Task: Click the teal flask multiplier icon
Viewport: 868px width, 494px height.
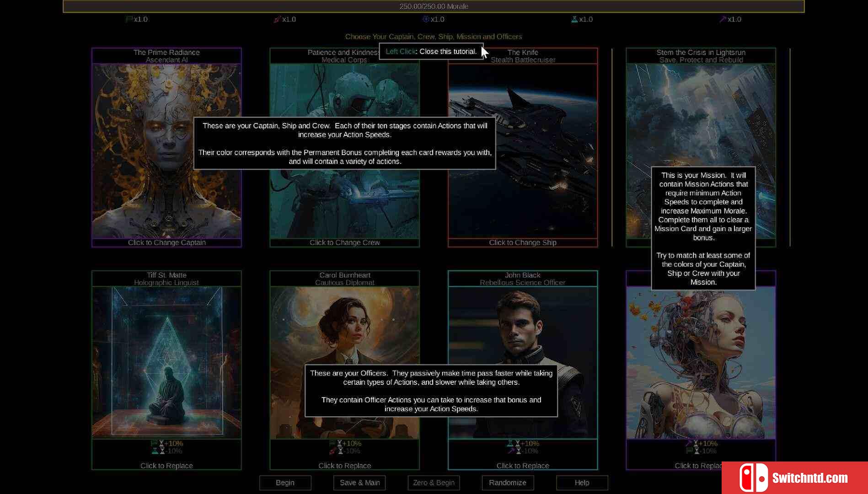Action: 574,19
